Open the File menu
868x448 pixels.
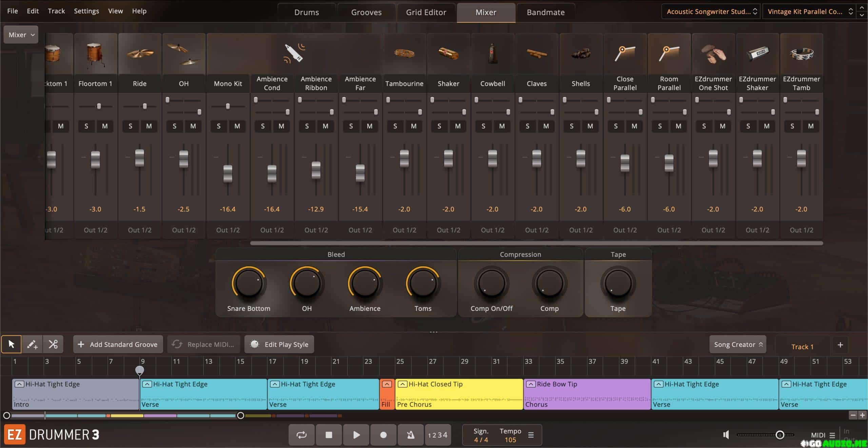[13, 11]
